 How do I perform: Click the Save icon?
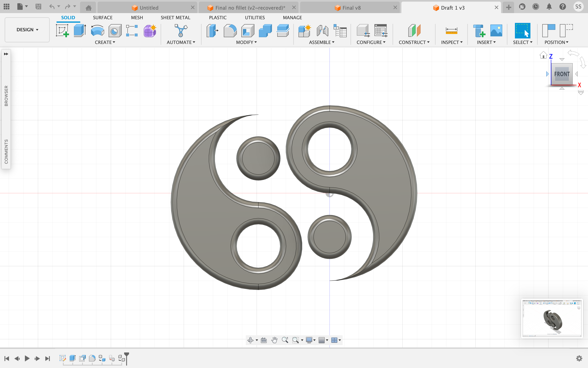pos(38,7)
